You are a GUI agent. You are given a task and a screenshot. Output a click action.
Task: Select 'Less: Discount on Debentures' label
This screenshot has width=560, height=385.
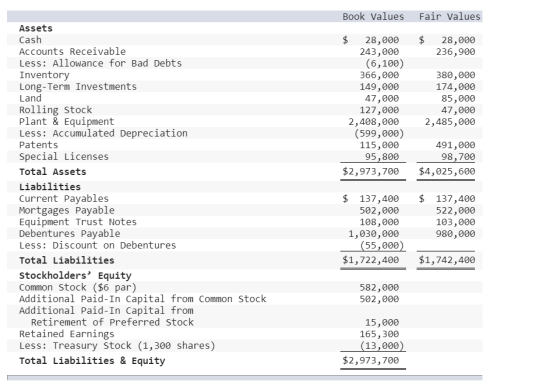[98, 245]
